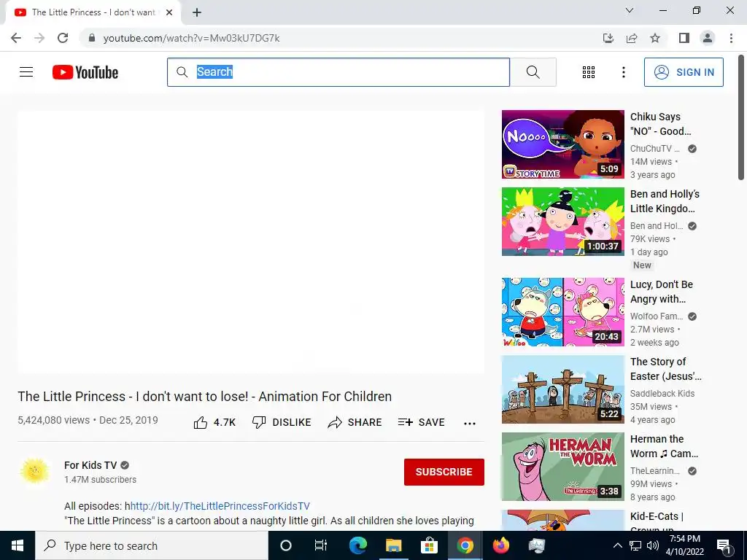Select The Little Princess browser tab
Viewport: 747px width, 560px height.
pyautogui.click(x=93, y=12)
